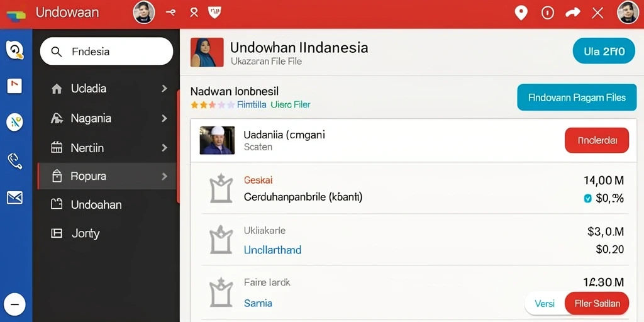
Task: Click the 1£.30 M amount
Action: coord(604,282)
